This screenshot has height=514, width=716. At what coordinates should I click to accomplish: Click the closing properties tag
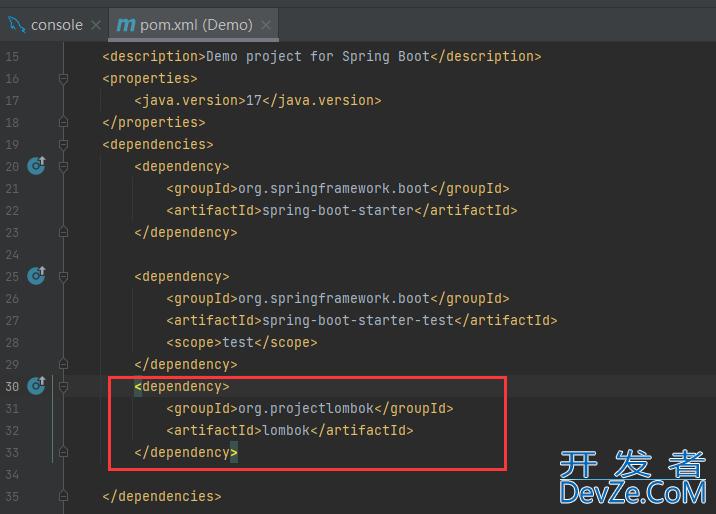pos(154,122)
